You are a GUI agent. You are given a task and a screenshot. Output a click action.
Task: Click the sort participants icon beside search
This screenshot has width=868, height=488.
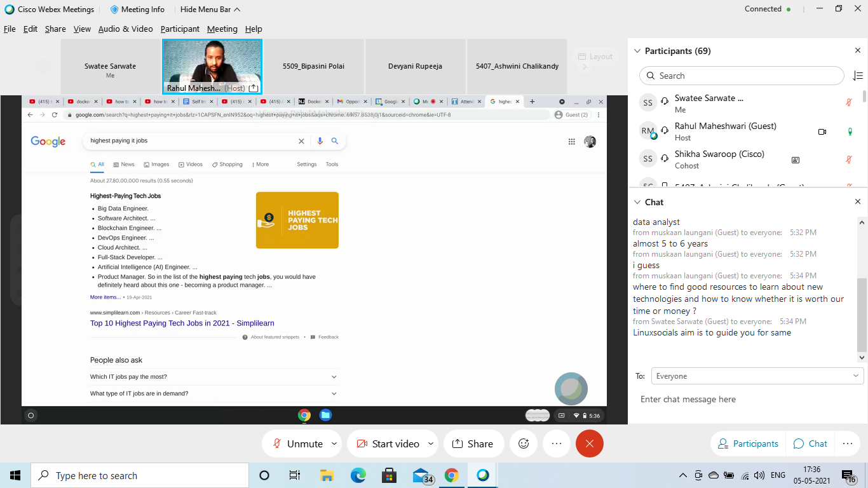pyautogui.click(x=857, y=75)
